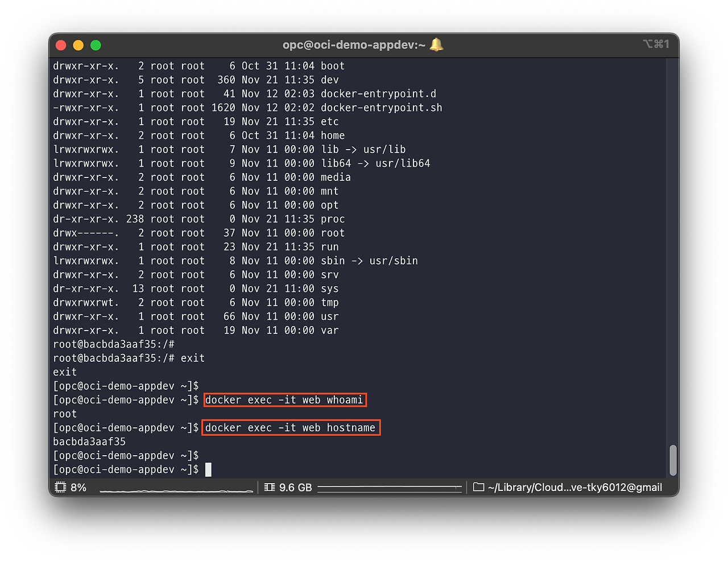The width and height of the screenshot is (728, 561).
Task: Click the highlighted 'docker exec -it web hostname' command
Action: [x=291, y=428]
